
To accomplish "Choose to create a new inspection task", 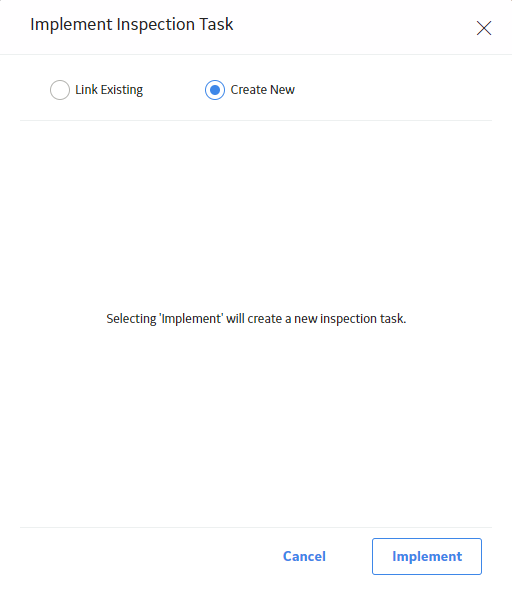I will [x=215, y=90].
